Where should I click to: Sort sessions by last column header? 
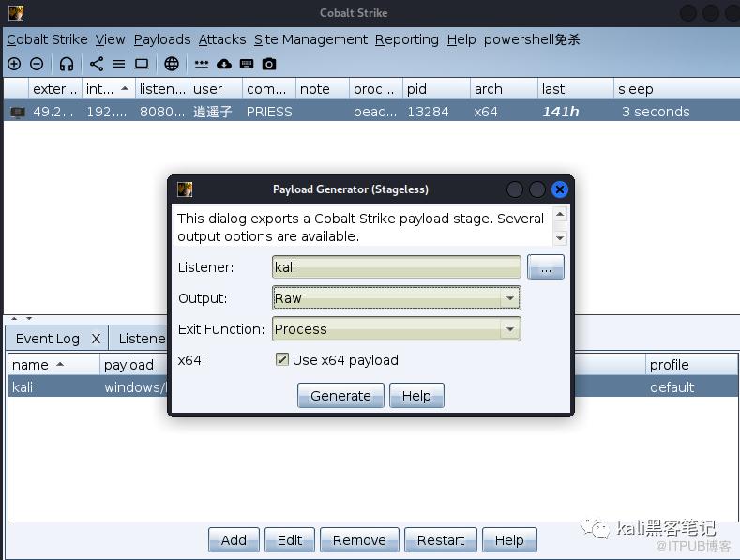[575, 89]
